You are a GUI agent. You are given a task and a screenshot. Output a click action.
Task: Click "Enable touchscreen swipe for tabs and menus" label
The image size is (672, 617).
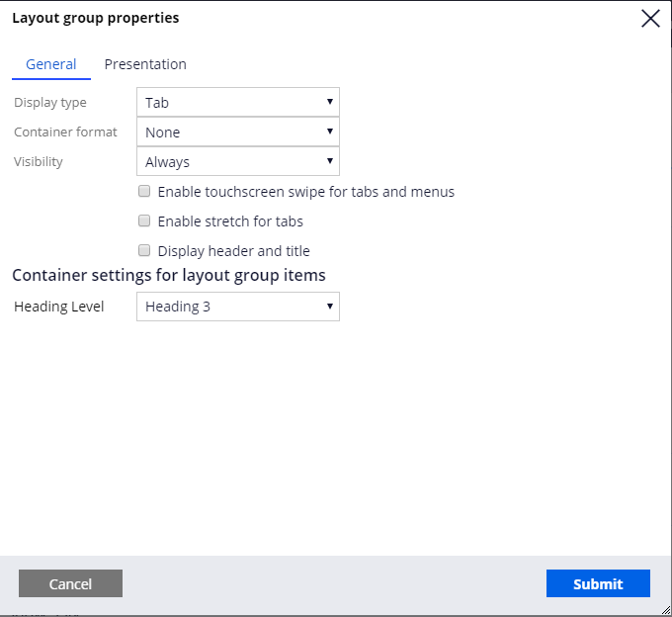point(306,192)
